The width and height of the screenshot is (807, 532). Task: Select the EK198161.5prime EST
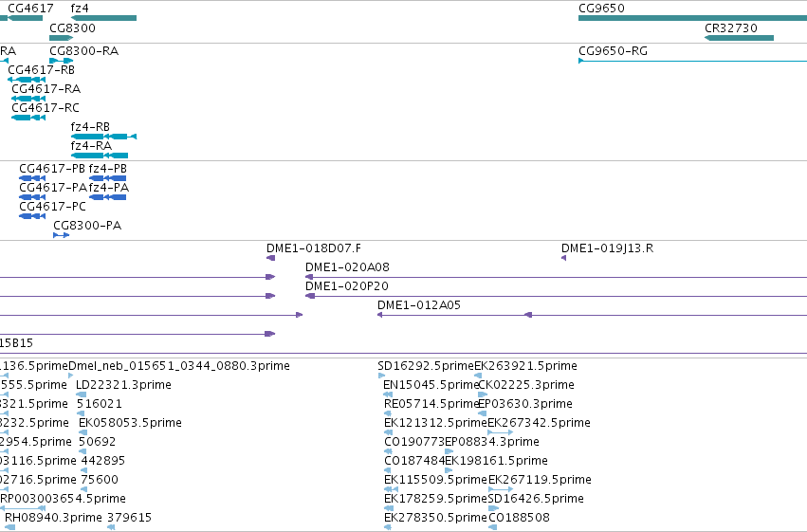(x=449, y=470)
